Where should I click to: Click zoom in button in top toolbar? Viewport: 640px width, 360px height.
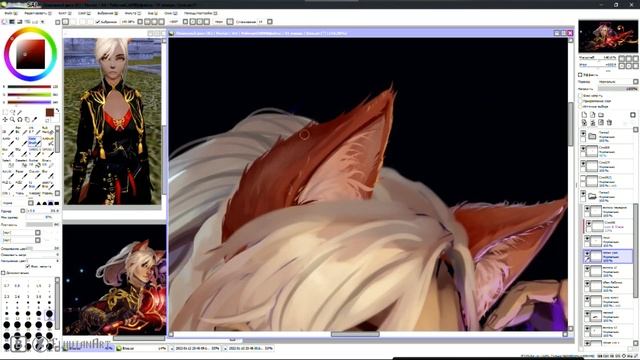click(154, 22)
